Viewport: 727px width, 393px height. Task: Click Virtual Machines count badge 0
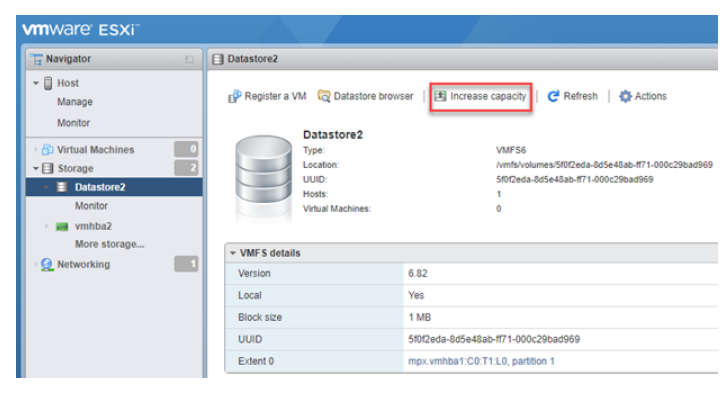coord(186,149)
